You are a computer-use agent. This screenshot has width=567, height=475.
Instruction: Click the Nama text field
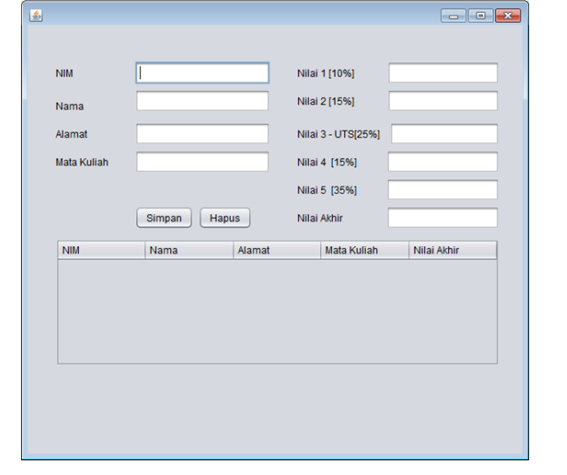[x=202, y=101]
